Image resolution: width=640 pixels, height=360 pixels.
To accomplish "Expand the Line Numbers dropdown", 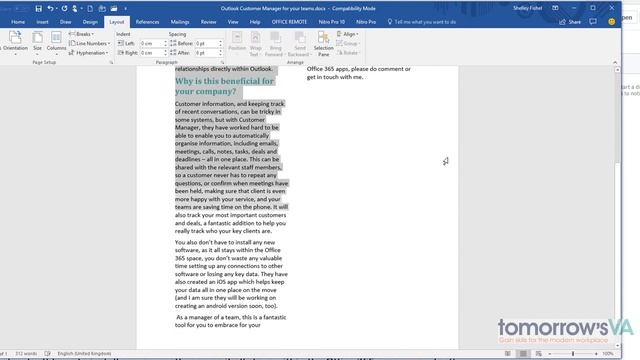I will click(x=89, y=43).
